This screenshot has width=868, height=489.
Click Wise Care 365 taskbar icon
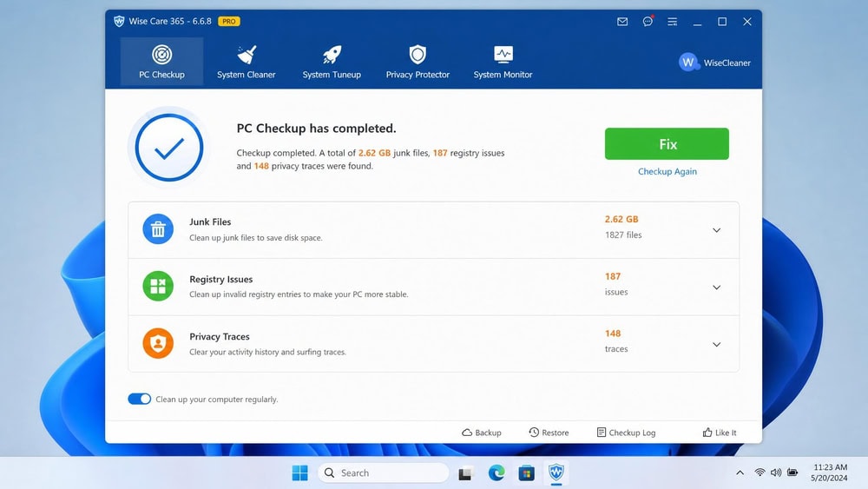pos(556,473)
